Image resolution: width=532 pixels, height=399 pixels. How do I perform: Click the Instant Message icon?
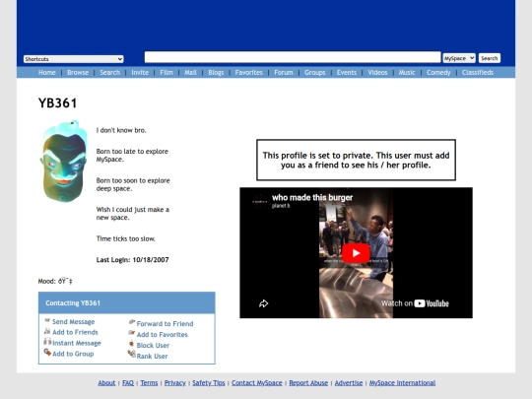(47, 341)
